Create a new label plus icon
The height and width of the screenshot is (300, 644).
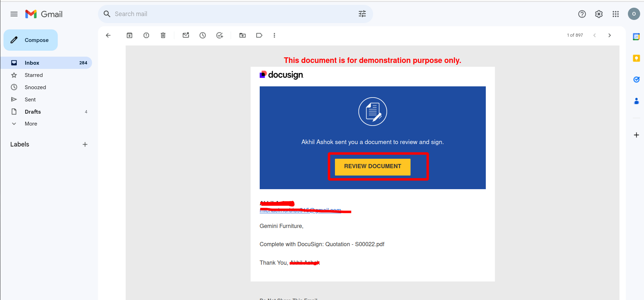pos(85,144)
